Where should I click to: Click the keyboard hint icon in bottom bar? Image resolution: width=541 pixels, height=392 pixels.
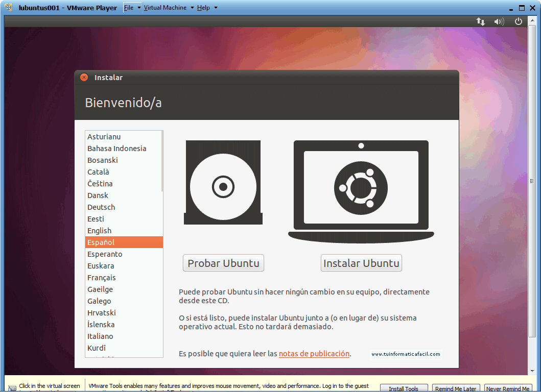[x=12, y=388]
